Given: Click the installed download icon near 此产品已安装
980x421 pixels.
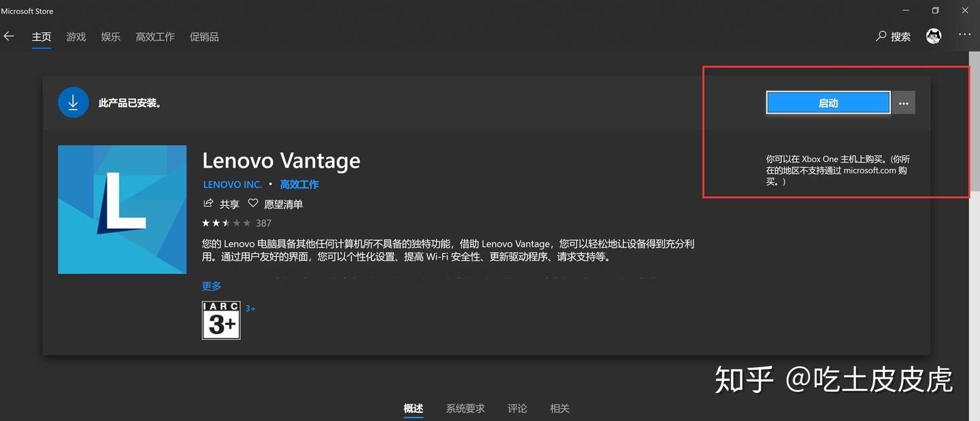Looking at the screenshot, I should [x=73, y=102].
